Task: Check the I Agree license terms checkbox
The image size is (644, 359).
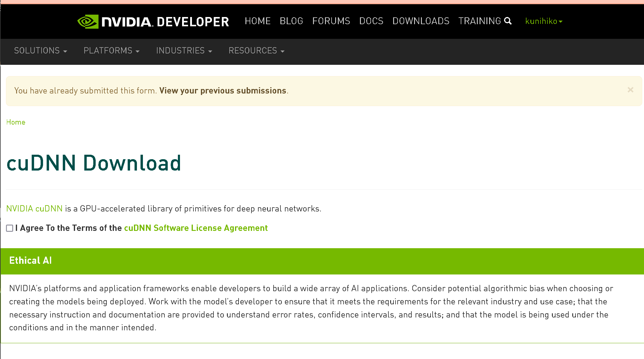Action: coord(10,228)
